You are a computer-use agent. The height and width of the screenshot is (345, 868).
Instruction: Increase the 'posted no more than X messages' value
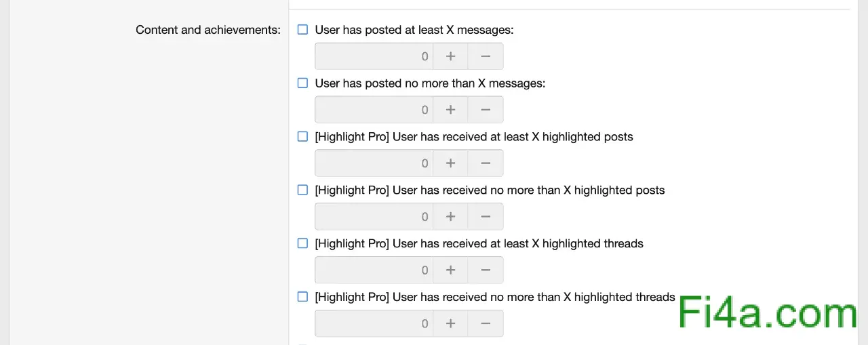(x=450, y=110)
